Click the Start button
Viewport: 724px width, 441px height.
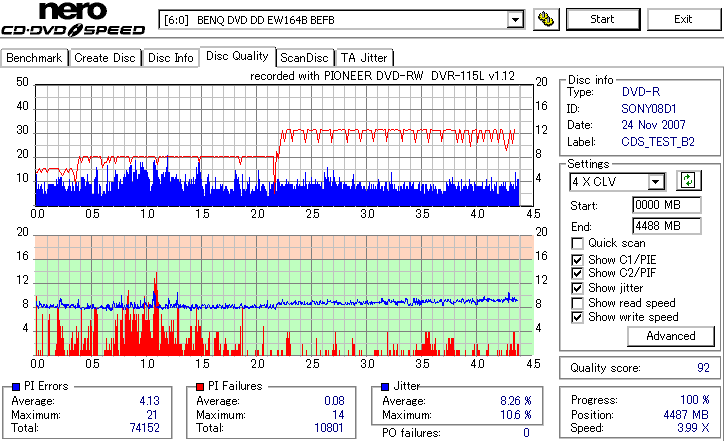coord(603,19)
